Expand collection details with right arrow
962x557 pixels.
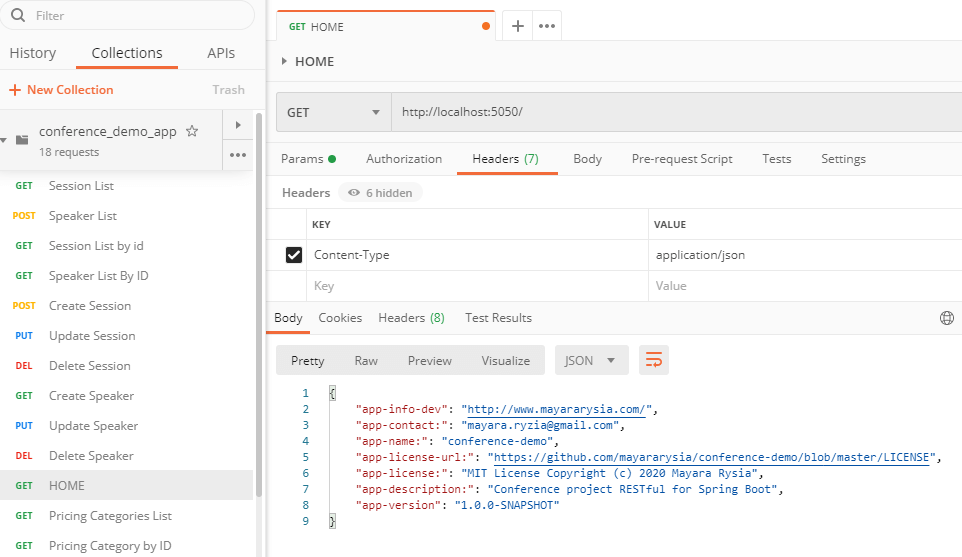click(238, 125)
